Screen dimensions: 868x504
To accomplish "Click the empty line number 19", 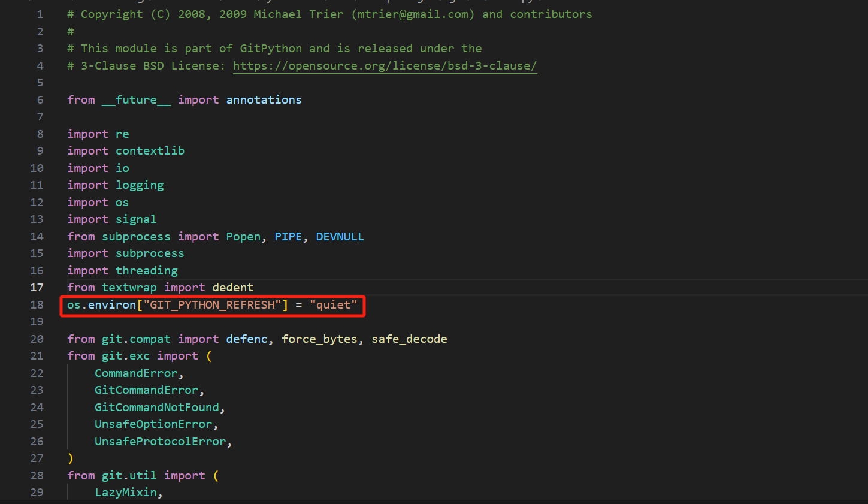I will (37, 322).
